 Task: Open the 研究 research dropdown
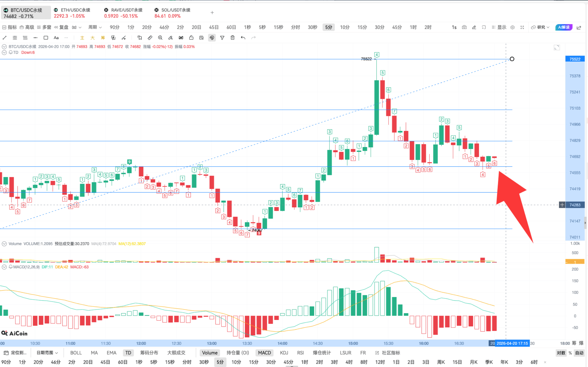pos(541,27)
